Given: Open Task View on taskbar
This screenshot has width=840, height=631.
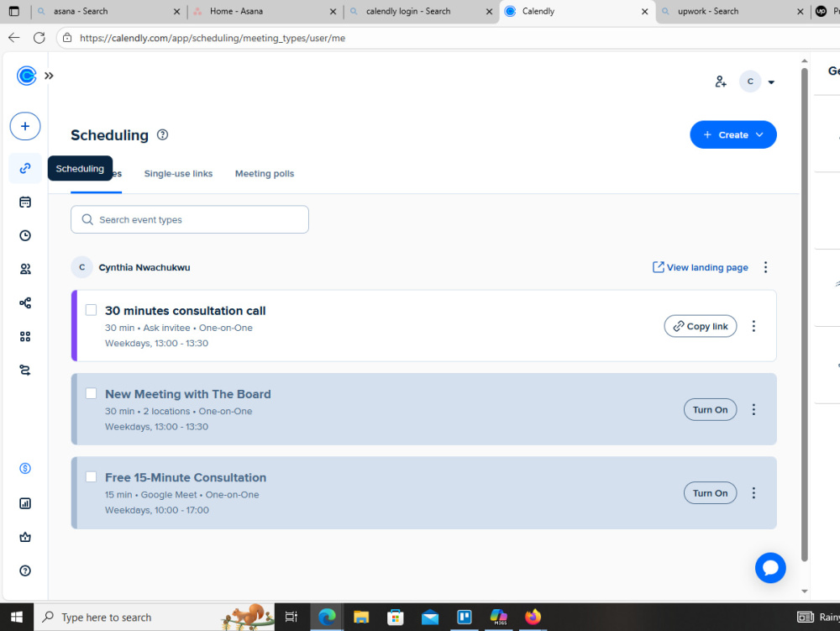Looking at the screenshot, I should [x=291, y=617].
